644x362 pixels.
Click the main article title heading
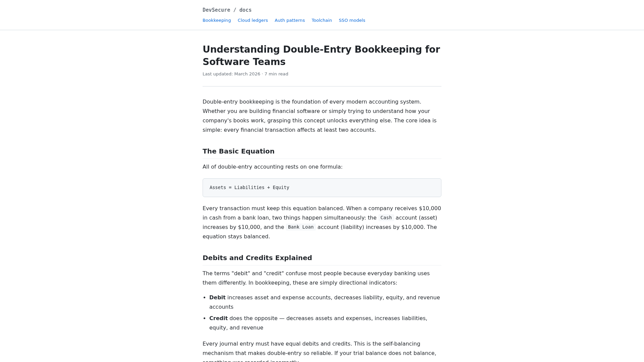tap(322, 55)
